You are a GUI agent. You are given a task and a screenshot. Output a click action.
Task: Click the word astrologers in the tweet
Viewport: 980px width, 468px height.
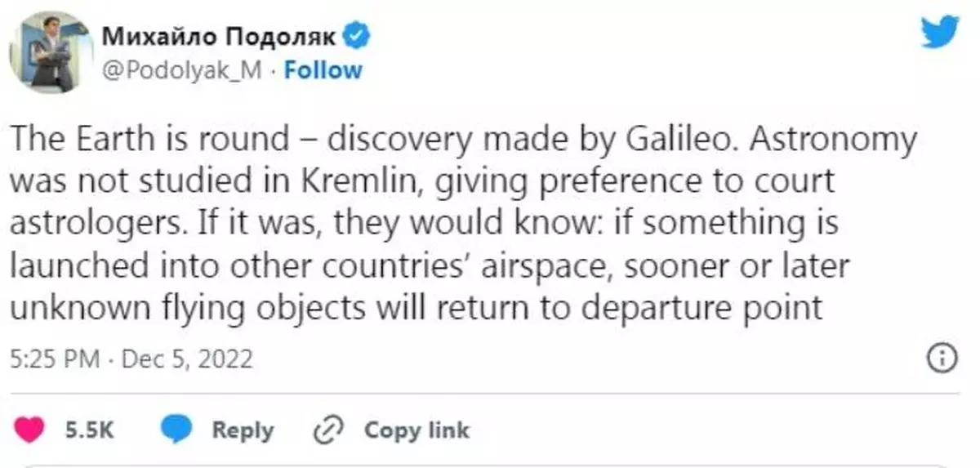point(94,222)
